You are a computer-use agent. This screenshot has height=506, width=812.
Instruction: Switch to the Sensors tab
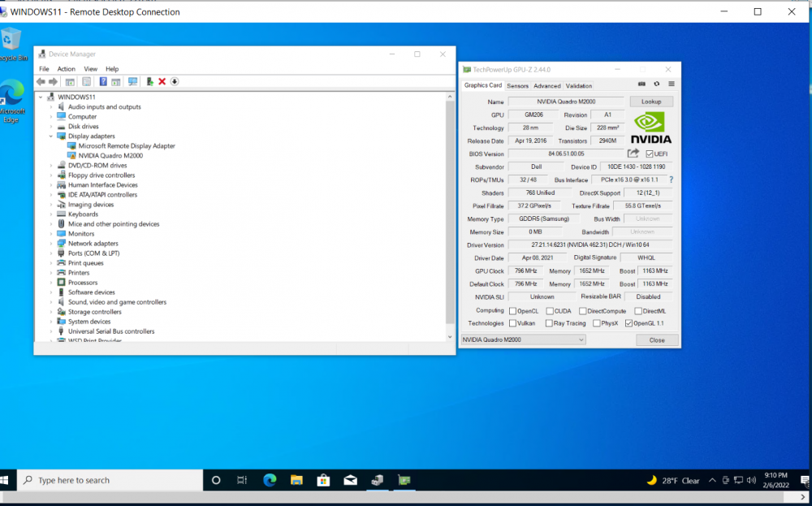pos(517,86)
